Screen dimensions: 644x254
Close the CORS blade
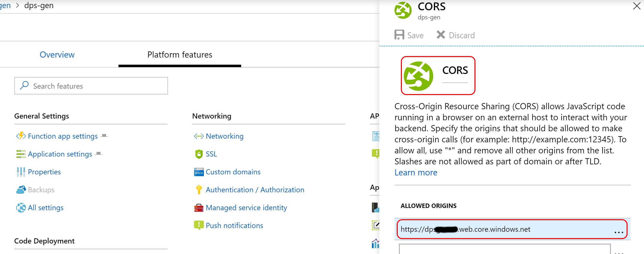pos(637,6)
